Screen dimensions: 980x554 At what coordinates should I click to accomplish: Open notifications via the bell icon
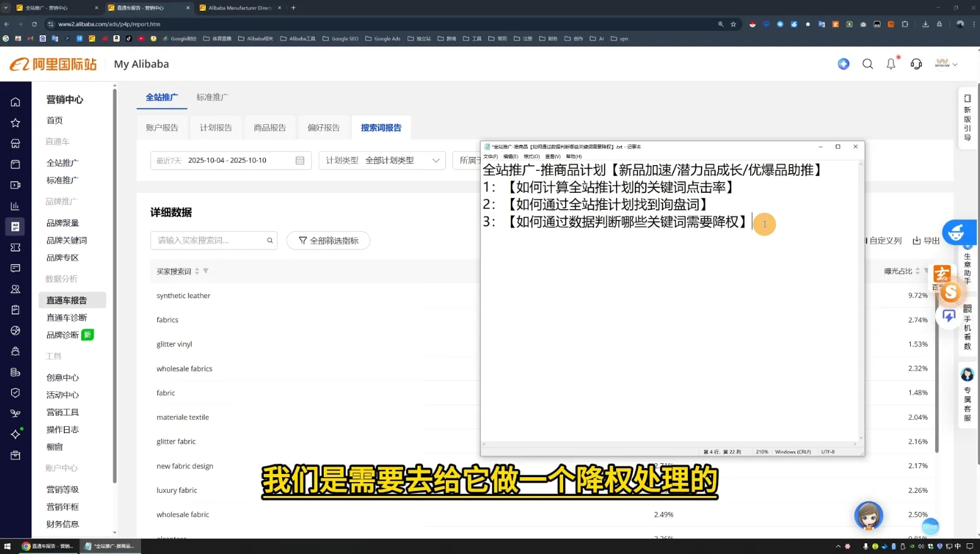coord(891,64)
